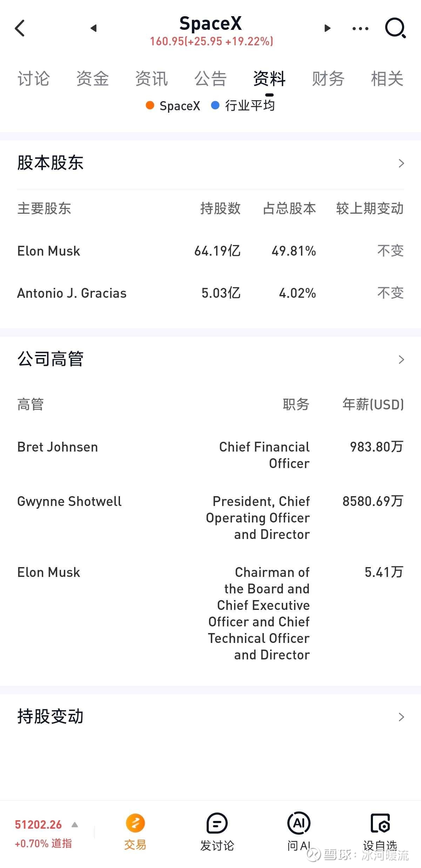Switch to the 公告 tab
This screenshot has width=421, height=868.
coord(210,78)
